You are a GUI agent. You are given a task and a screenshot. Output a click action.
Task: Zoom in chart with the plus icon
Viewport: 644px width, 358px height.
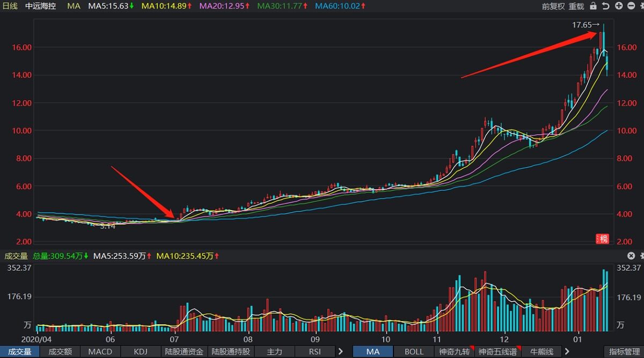(x=618, y=6)
